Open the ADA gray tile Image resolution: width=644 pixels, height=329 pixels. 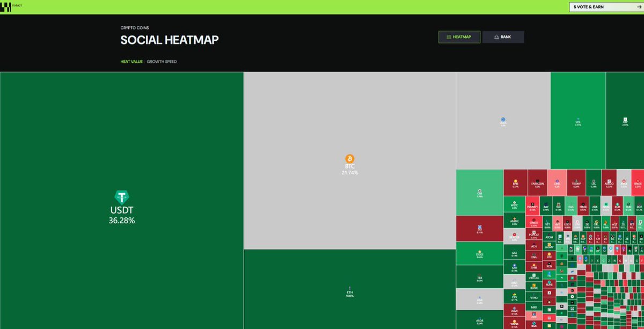480,299
